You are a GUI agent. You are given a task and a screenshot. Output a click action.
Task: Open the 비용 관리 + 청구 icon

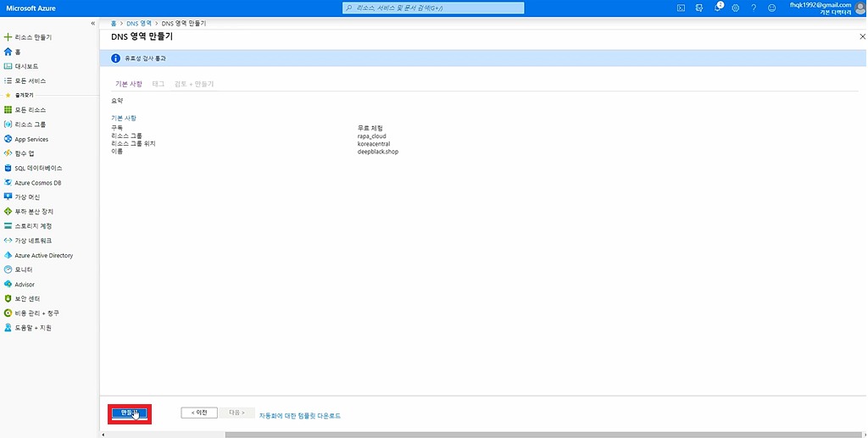8,313
